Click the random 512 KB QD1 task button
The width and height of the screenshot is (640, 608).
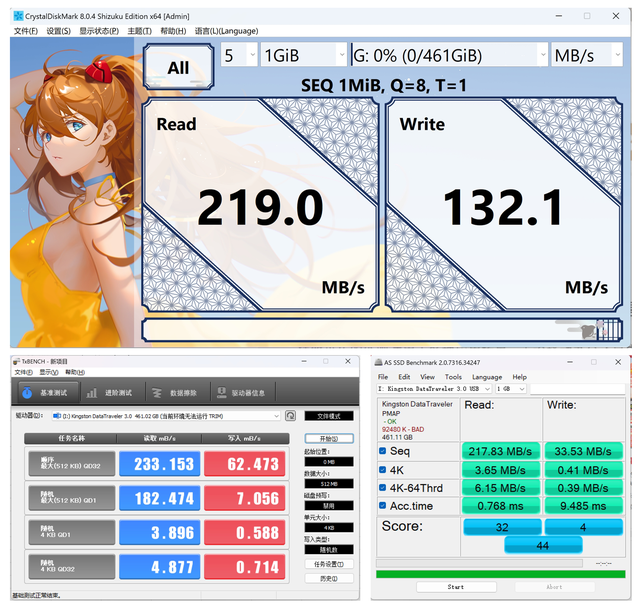click(72, 497)
